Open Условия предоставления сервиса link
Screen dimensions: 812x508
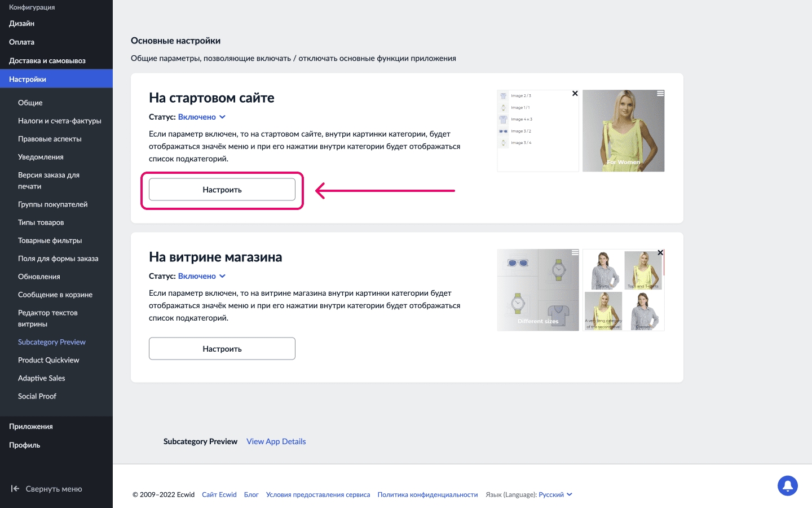pyautogui.click(x=318, y=494)
